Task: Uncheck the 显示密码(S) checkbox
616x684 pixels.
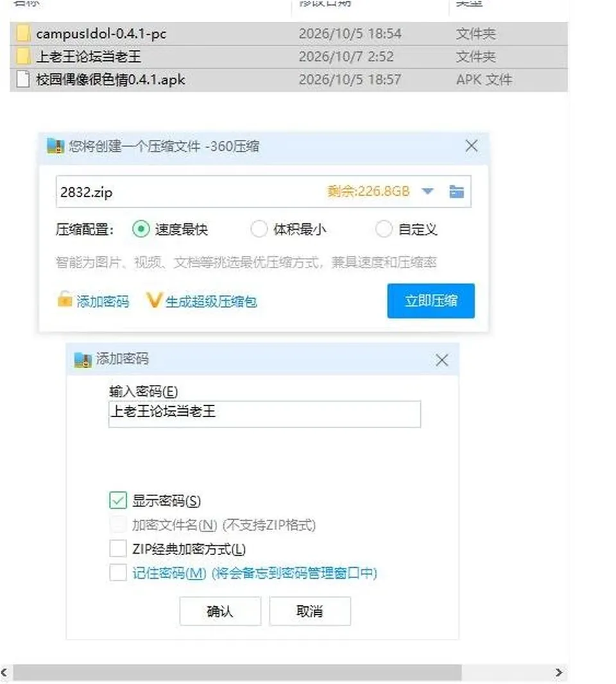Action: (x=118, y=500)
